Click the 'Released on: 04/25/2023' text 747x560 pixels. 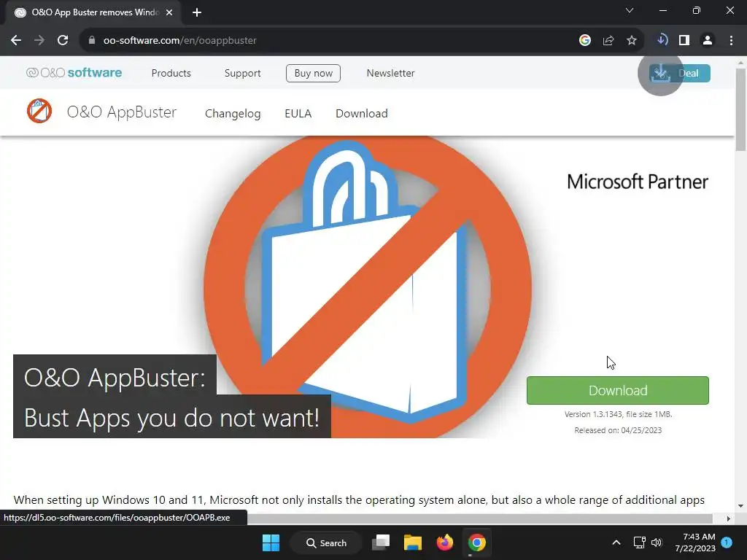tap(618, 430)
